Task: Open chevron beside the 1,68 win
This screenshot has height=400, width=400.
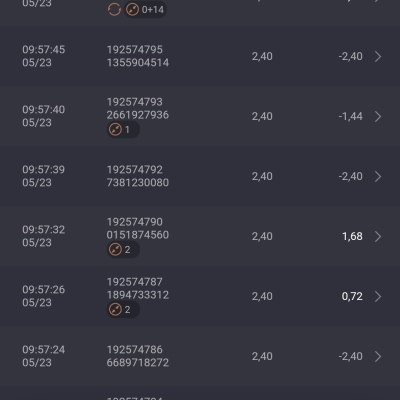Action: (378, 236)
